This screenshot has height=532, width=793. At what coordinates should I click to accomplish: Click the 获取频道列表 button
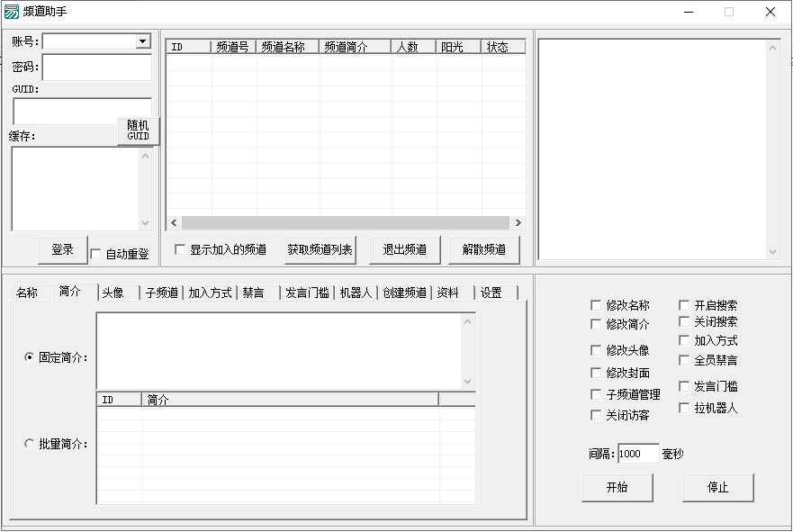click(320, 249)
